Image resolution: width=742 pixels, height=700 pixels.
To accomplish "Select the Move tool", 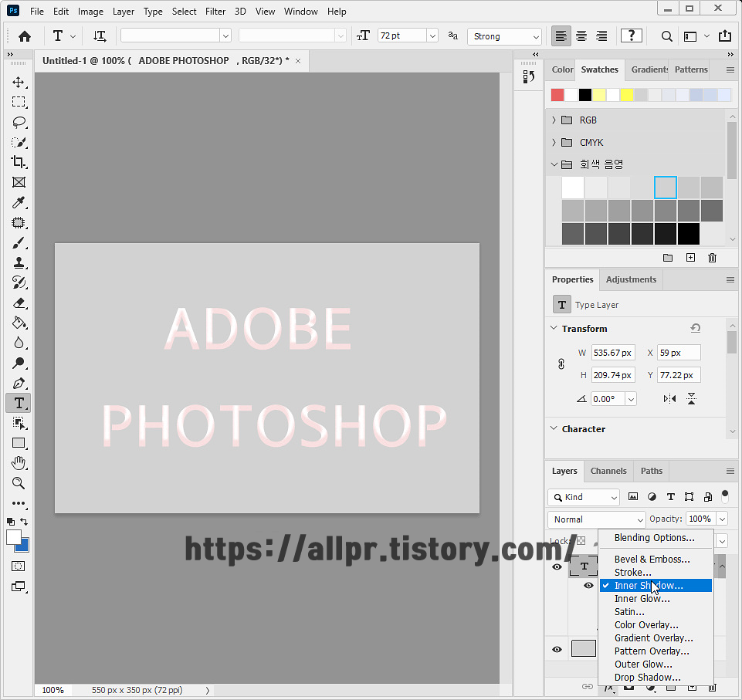I will [19, 83].
